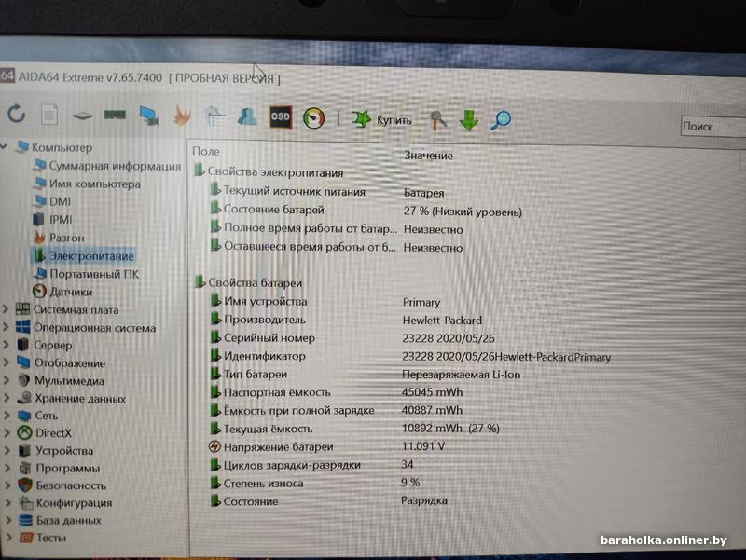Viewport: 746px width, 560px height.
Task: Click the network monitor toolbar icon
Action: click(149, 116)
